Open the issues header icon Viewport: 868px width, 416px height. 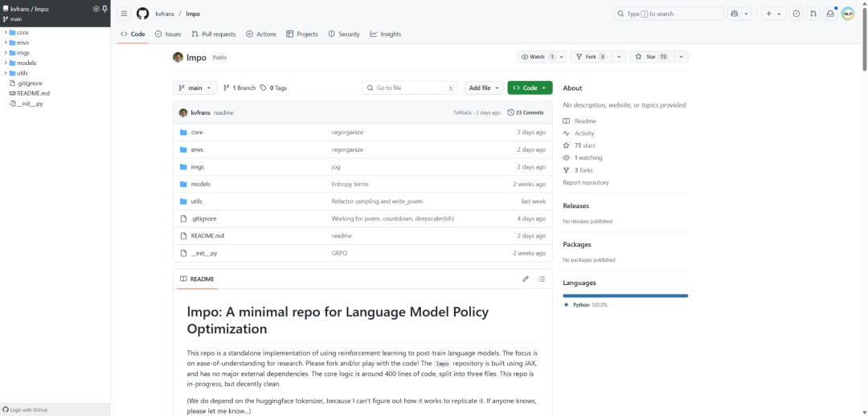(x=796, y=14)
